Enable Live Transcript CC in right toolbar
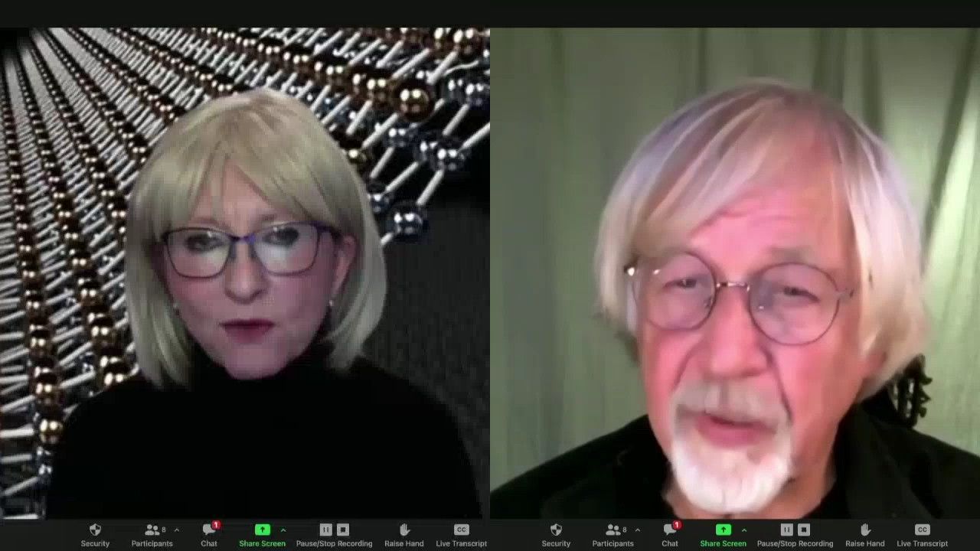The image size is (980, 551). (x=922, y=530)
